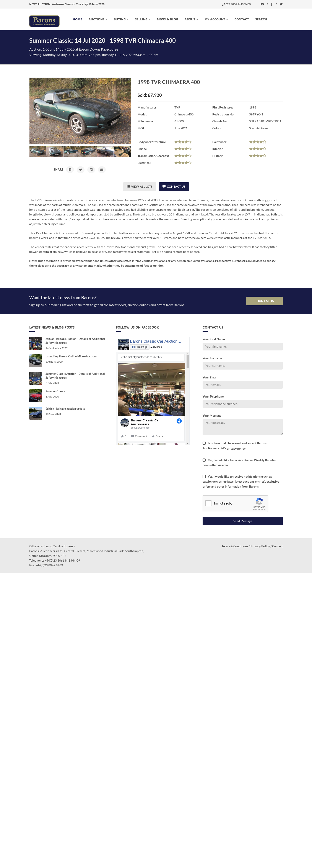The image size is (312, 868).
Task: Click the Your First Name field
Action: pyautogui.click(x=242, y=347)
